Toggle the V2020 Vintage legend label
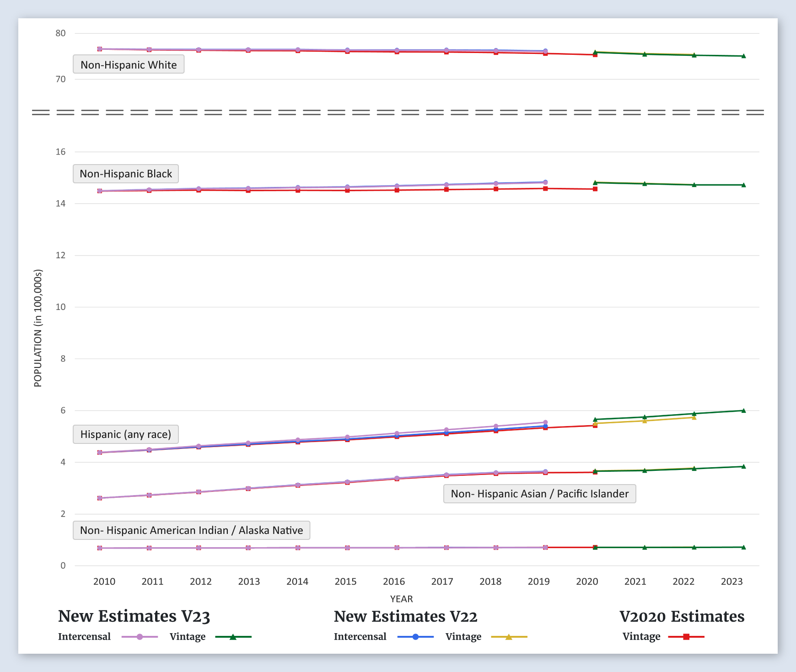Screen dimensions: 796x672 pos(641,637)
